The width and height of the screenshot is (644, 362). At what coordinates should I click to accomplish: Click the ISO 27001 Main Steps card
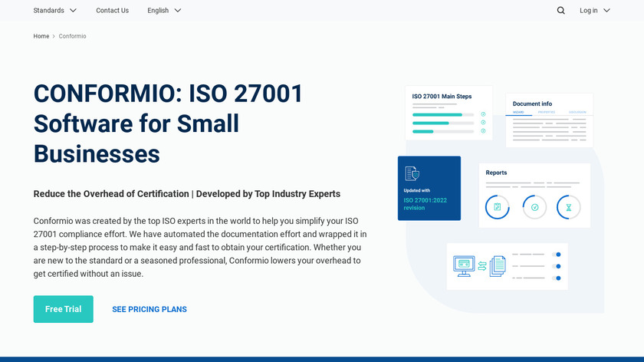(x=449, y=113)
